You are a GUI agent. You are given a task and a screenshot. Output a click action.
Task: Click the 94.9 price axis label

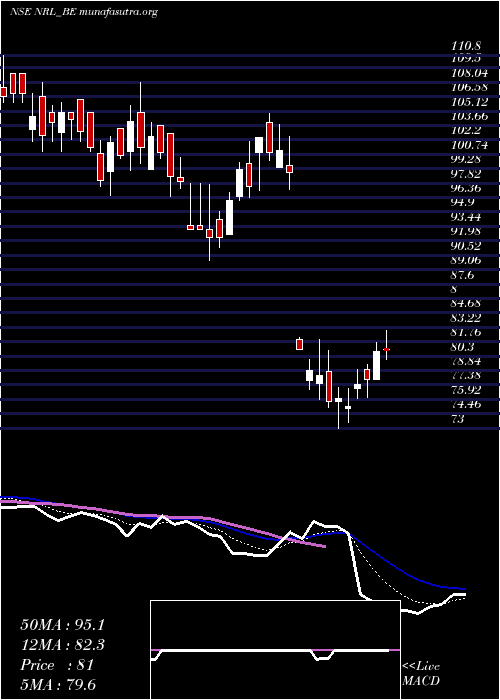click(464, 203)
